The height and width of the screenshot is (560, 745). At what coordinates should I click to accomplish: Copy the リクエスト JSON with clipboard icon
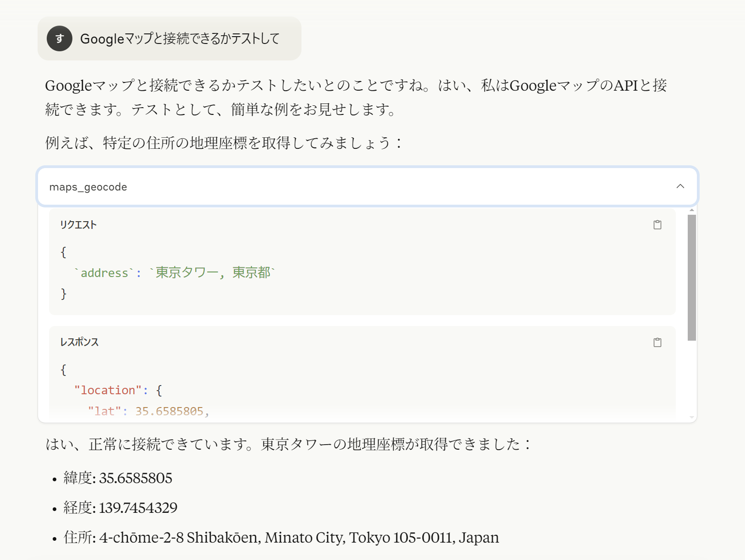point(657,225)
